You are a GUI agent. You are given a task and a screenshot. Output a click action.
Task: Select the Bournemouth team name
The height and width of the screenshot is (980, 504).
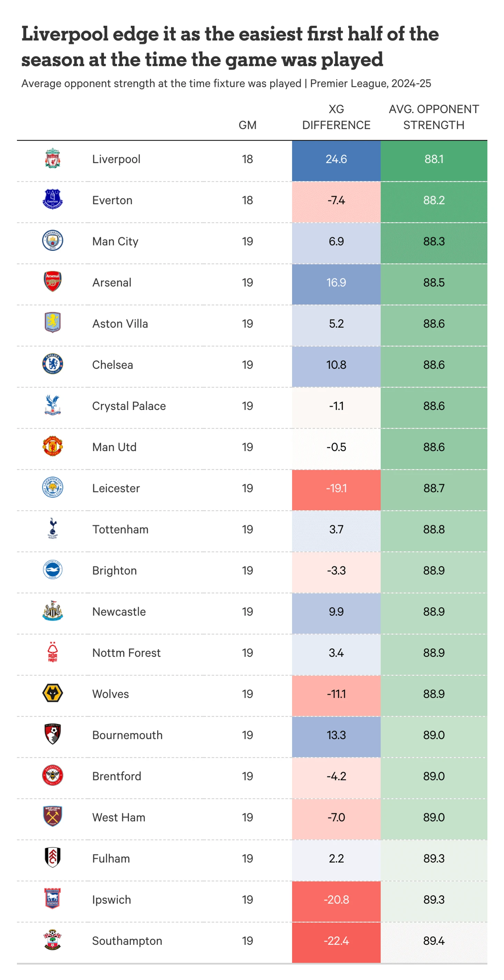pyautogui.click(x=127, y=735)
